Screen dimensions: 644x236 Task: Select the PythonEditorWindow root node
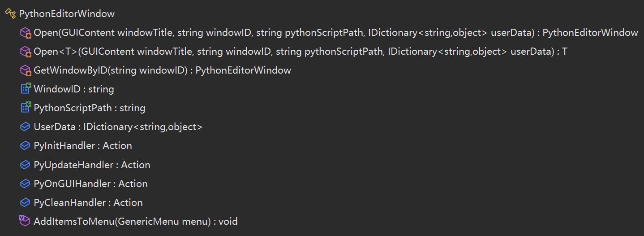[x=67, y=13]
